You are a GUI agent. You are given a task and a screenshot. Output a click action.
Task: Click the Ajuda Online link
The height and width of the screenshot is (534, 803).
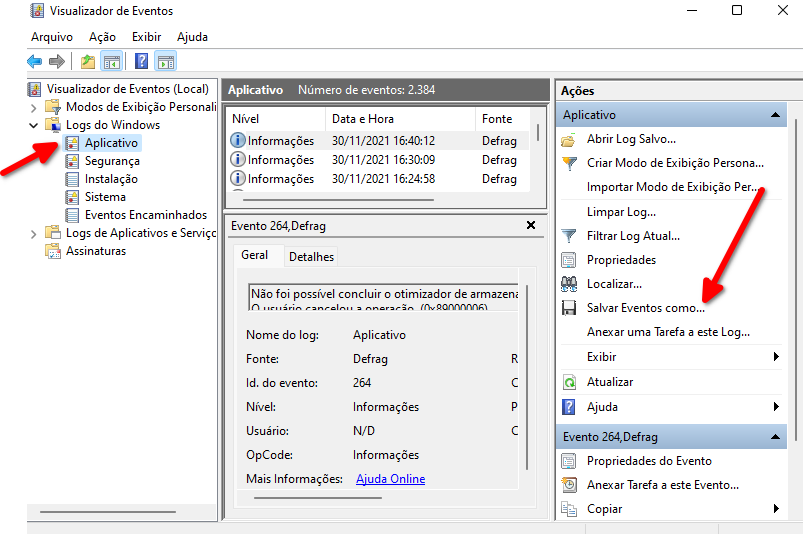390,479
